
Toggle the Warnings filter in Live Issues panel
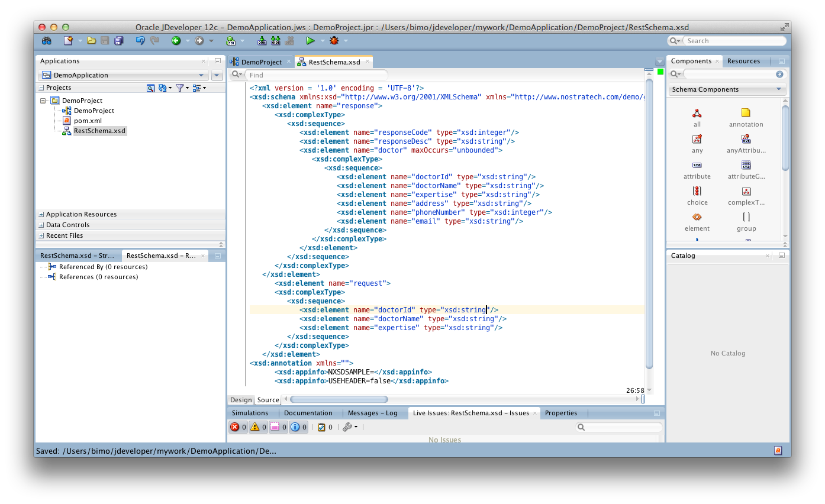point(257,427)
